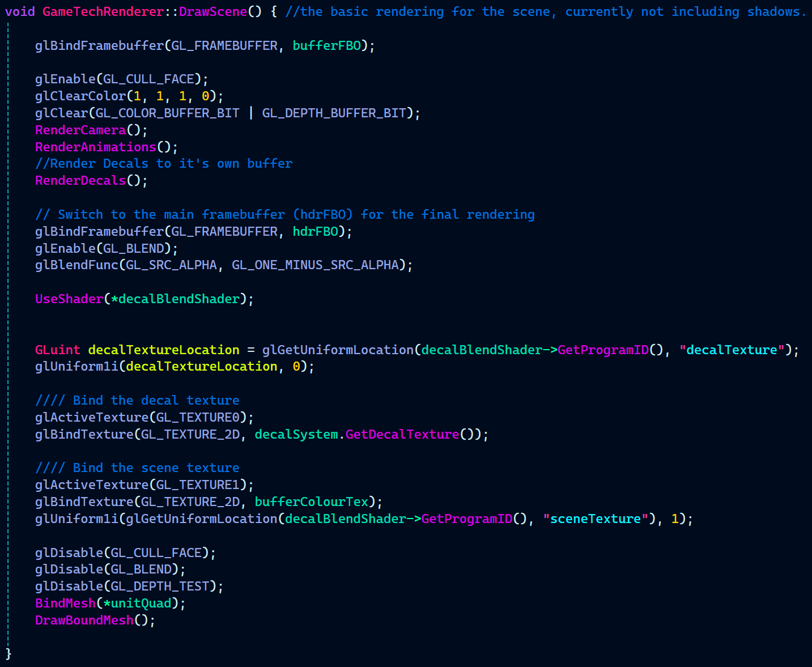Click the GLuint type keyword

pyautogui.click(x=58, y=350)
